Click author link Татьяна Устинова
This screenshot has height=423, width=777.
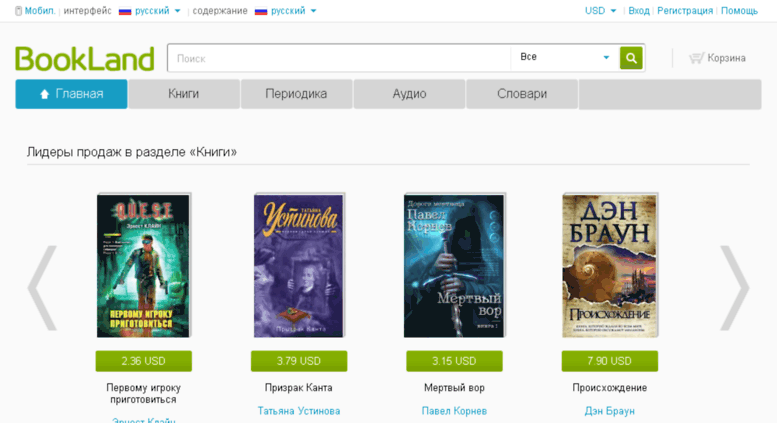coord(299,411)
